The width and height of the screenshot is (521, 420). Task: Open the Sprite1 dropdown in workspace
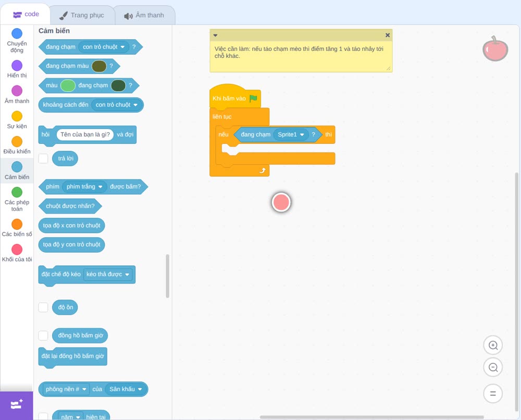[291, 134]
